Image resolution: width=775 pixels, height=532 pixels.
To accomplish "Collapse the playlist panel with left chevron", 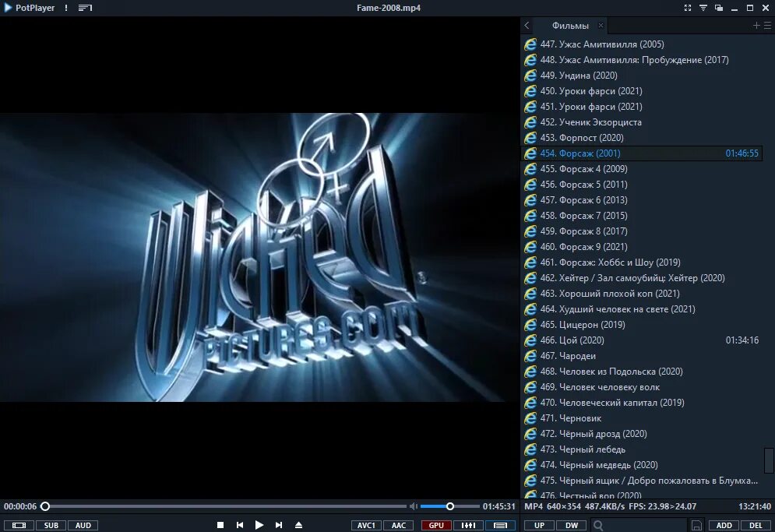I will coord(527,25).
